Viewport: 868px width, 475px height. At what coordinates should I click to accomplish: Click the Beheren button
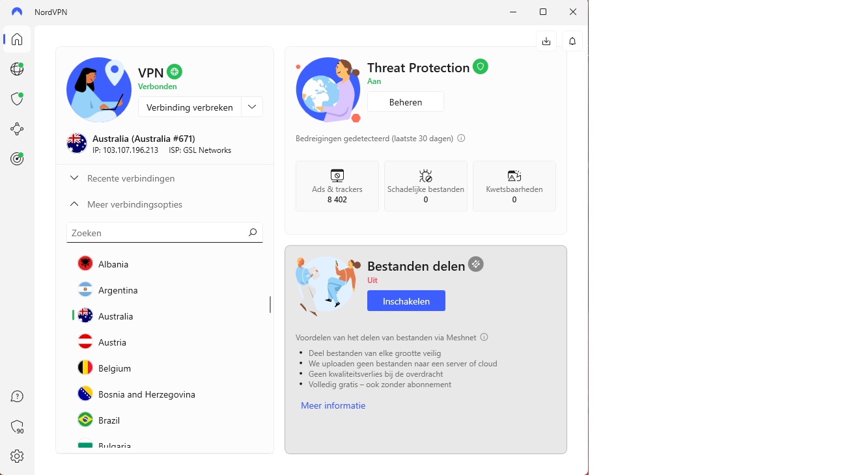click(405, 102)
